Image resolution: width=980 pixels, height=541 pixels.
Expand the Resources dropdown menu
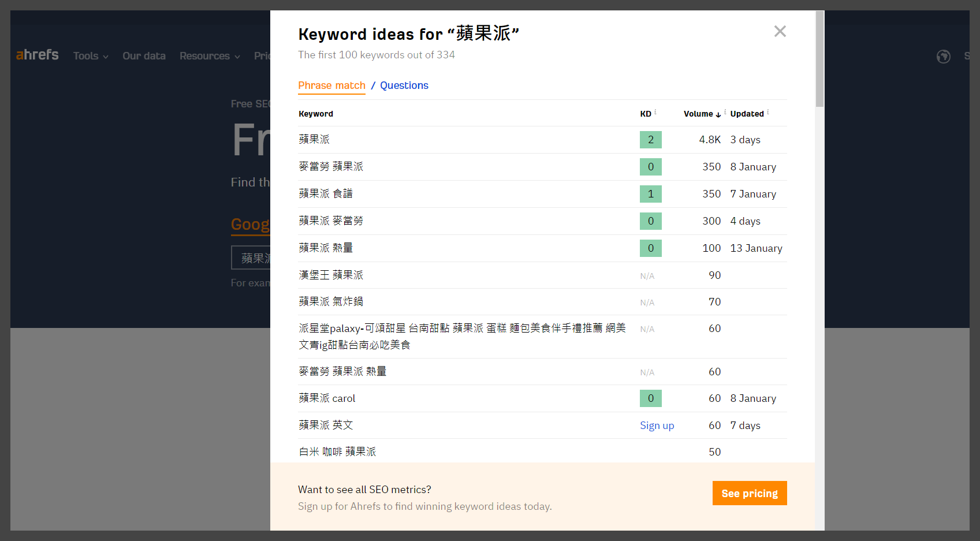coord(210,56)
